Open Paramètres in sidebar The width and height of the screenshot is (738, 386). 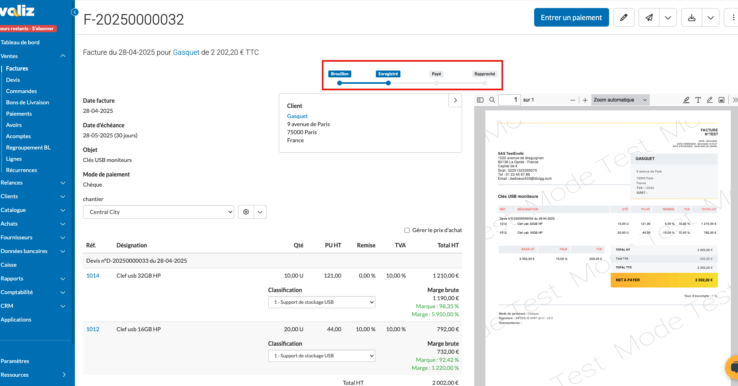pyautogui.click(x=15, y=361)
